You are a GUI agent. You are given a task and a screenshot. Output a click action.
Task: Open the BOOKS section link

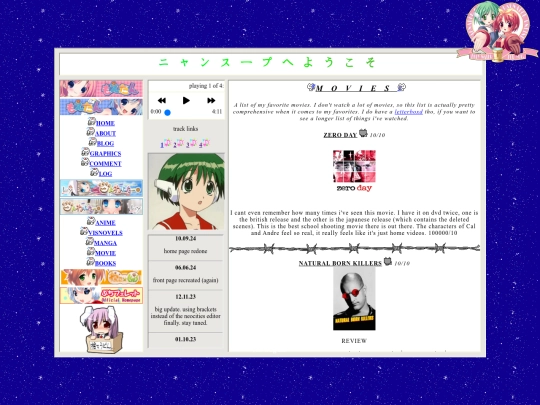[105, 263]
